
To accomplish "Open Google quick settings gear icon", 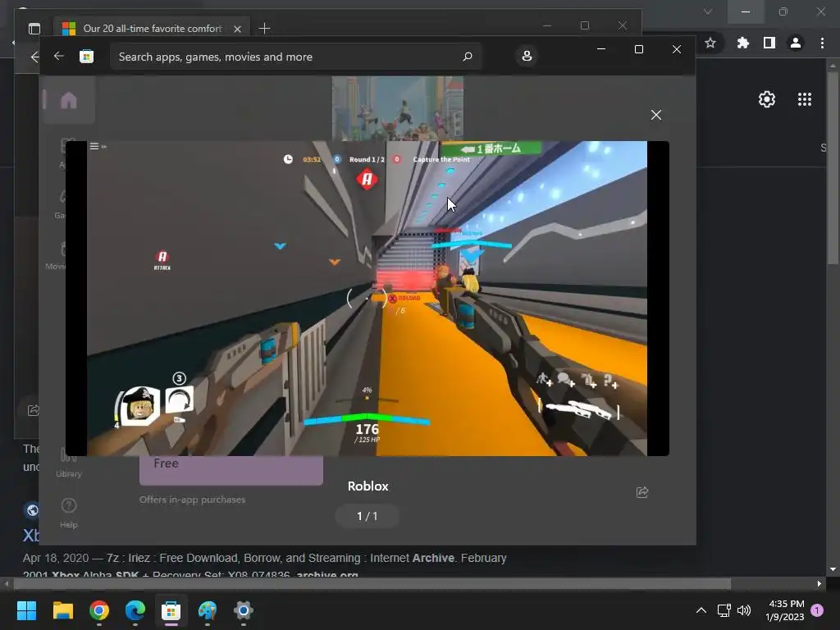I will (x=767, y=99).
